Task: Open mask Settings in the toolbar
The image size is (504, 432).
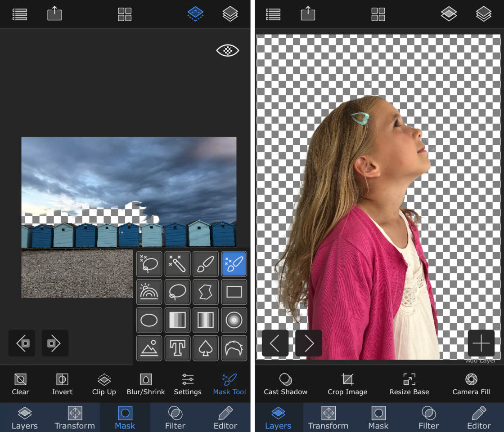Action: 188,384
